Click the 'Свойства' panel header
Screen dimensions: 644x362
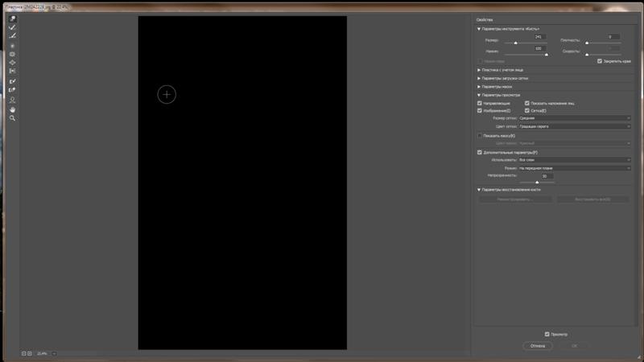click(x=485, y=19)
